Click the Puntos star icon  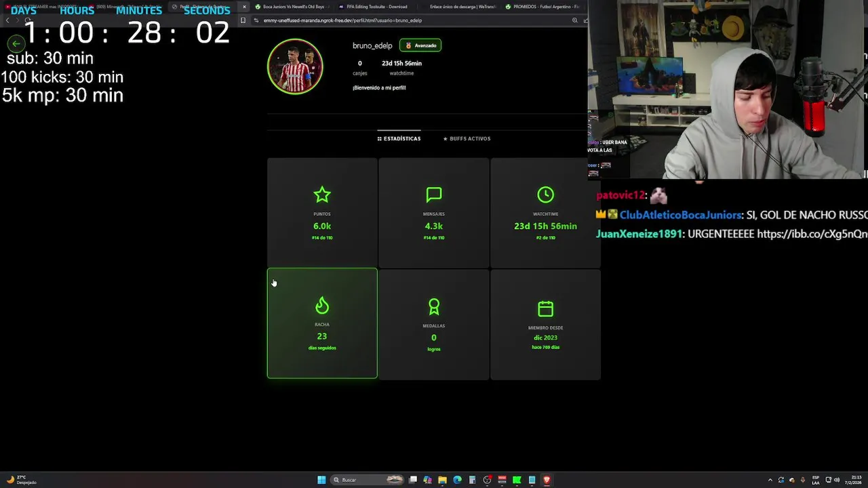tap(322, 195)
